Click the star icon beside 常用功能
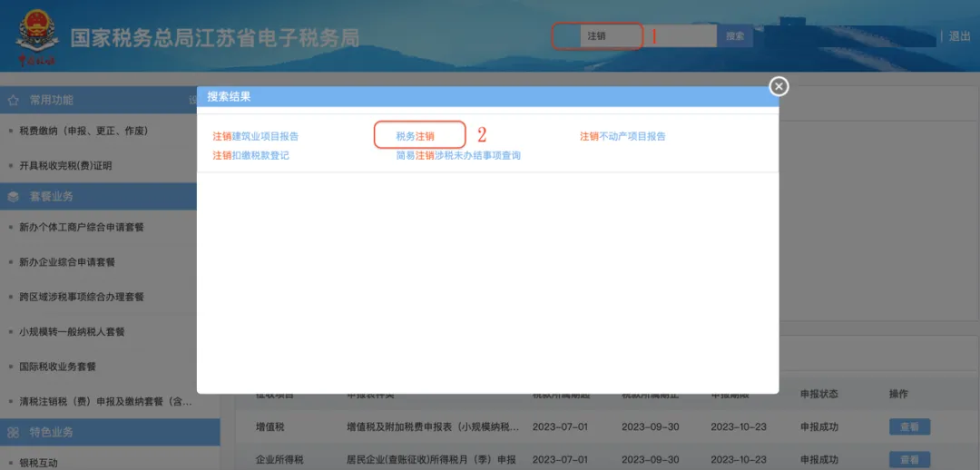 click(13, 100)
